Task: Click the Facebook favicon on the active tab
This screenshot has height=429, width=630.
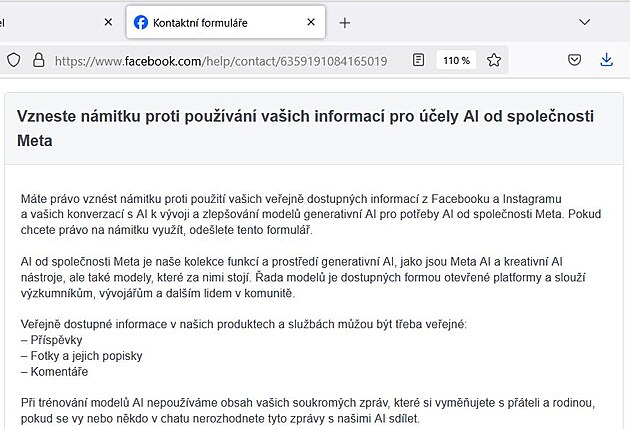Action: click(141, 22)
